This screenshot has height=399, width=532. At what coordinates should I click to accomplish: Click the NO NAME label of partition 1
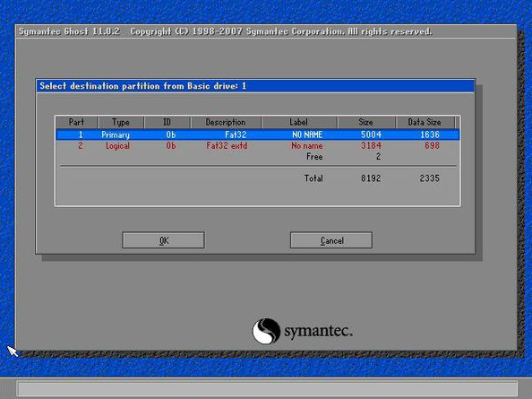[307, 134]
